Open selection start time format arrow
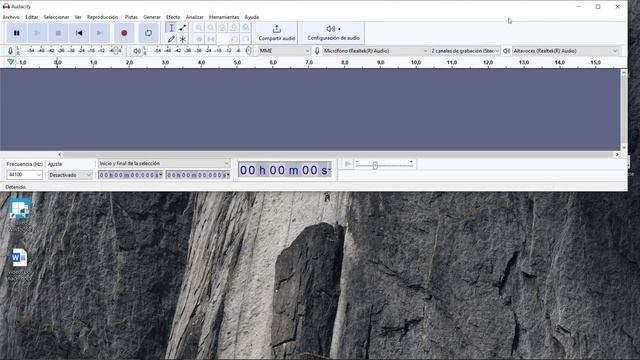The height and width of the screenshot is (360, 640). pos(161,175)
